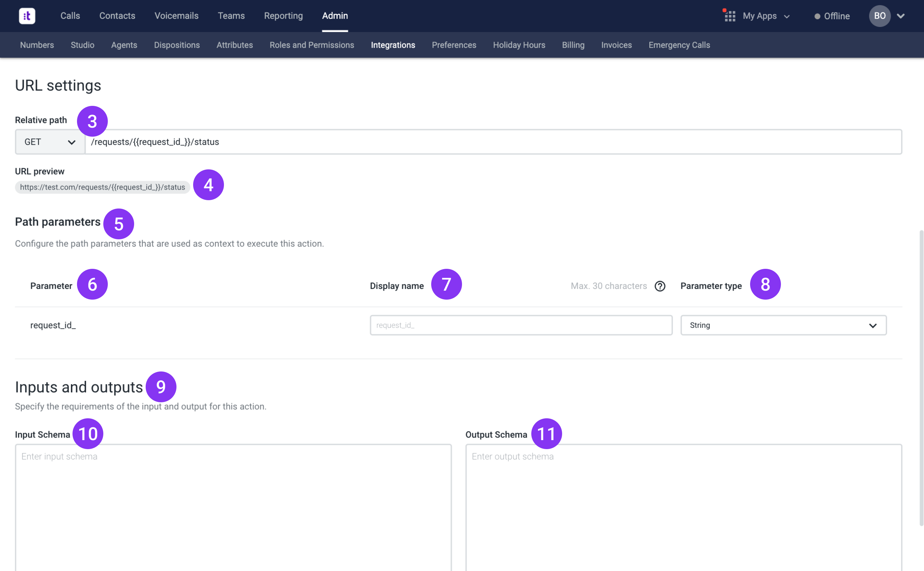This screenshot has height=571, width=924.
Task: Click the page vertical scrollbar
Action: tap(921, 378)
